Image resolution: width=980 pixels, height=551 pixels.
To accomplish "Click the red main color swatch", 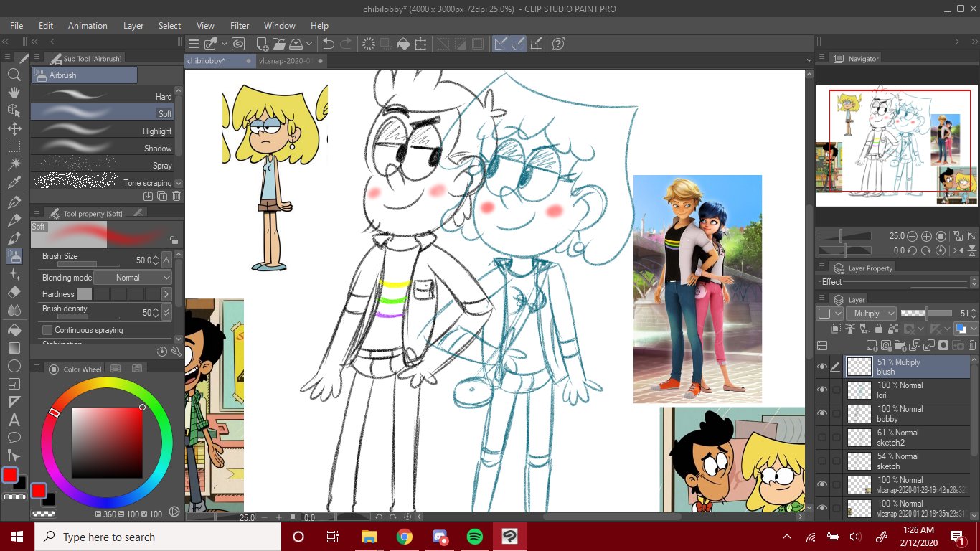I will (9, 475).
